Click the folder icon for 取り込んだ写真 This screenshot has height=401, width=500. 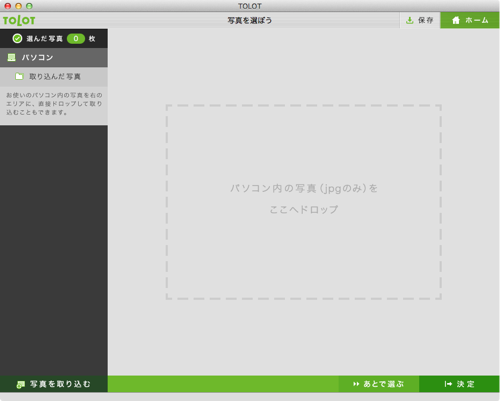[x=19, y=76]
